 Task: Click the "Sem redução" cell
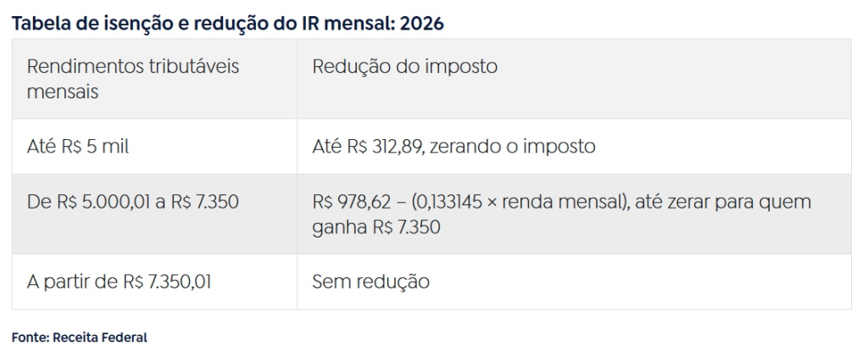tap(370, 281)
